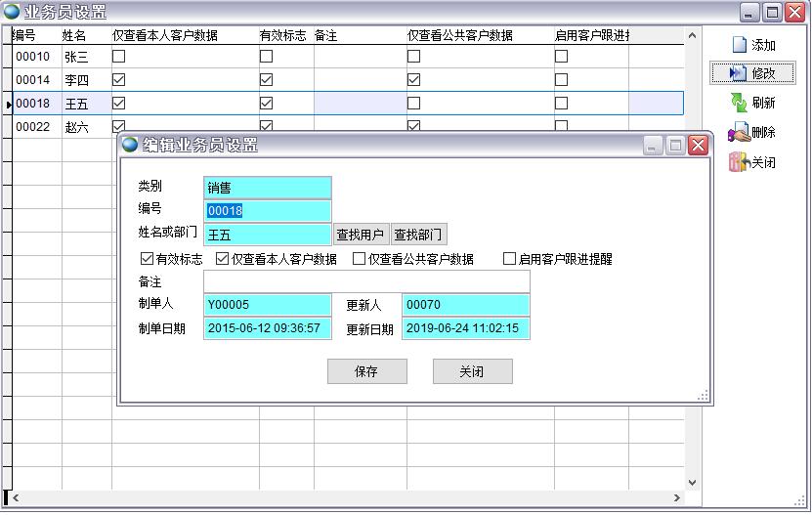Toggle the 有效标志 checkbox in dialog
The width and height of the screenshot is (812, 515).
pyautogui.click(x=148, y=259)
